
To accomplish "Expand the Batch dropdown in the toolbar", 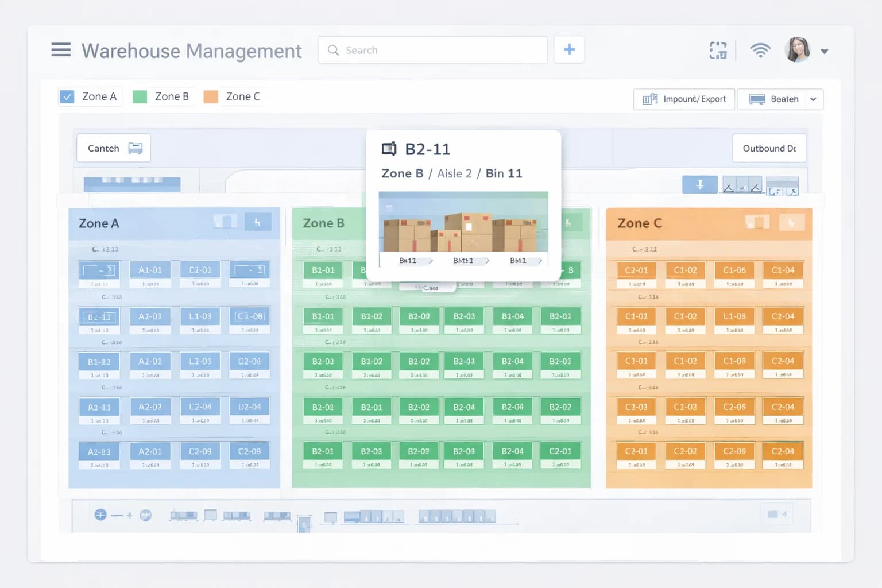I will (x=813, y=99).
